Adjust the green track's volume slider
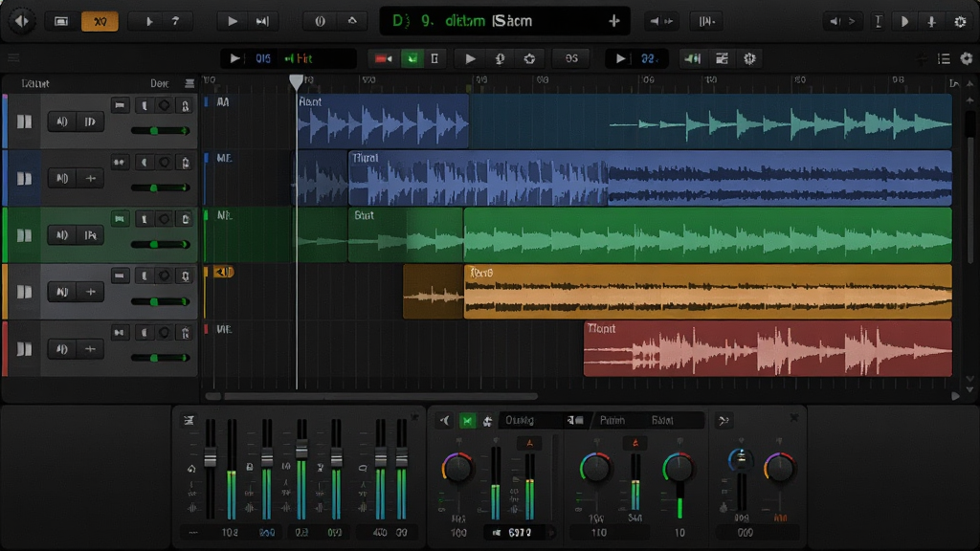 pos(160,244)
